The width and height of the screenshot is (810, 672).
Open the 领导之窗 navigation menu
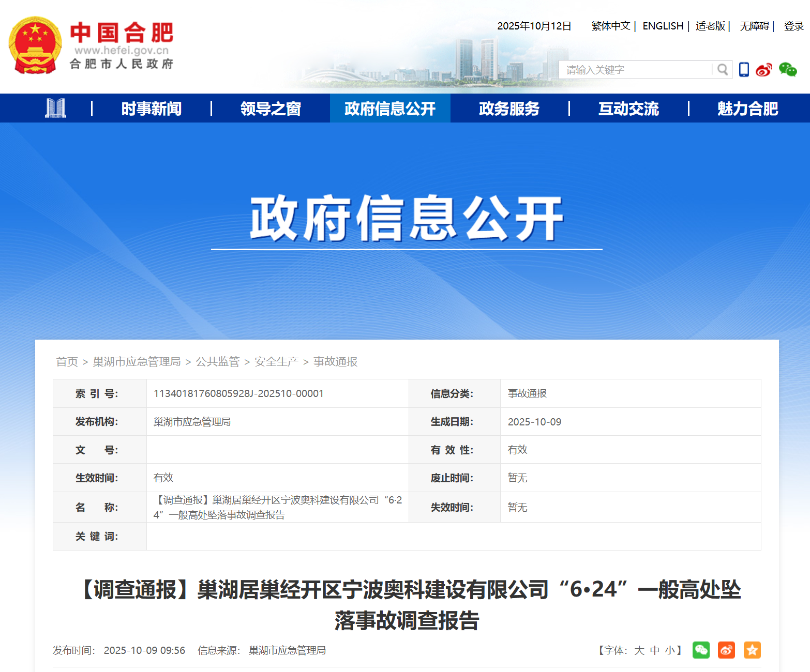coord(271,109)
